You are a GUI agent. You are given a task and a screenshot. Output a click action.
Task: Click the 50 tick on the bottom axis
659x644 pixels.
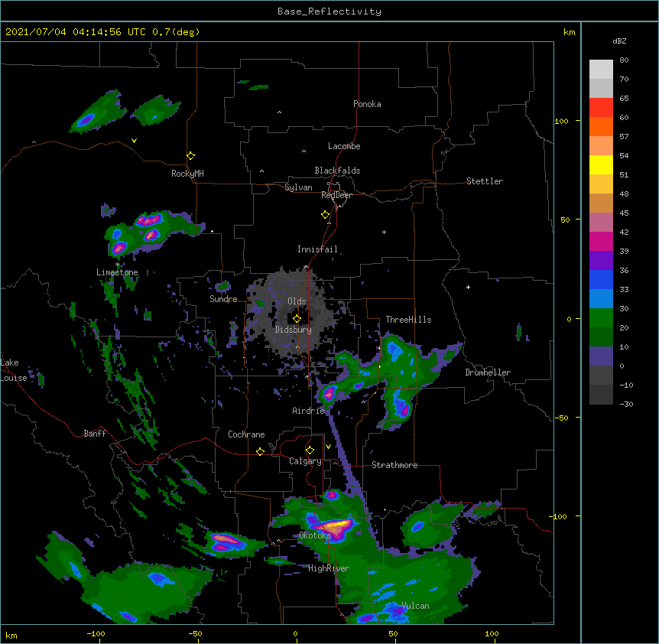point(393,633)
